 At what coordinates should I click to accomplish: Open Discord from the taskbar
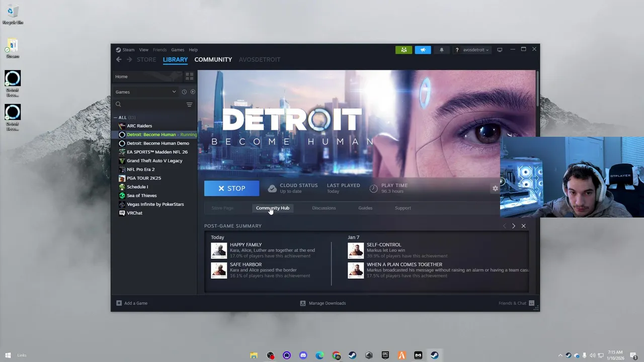click(x=303, y=355)
